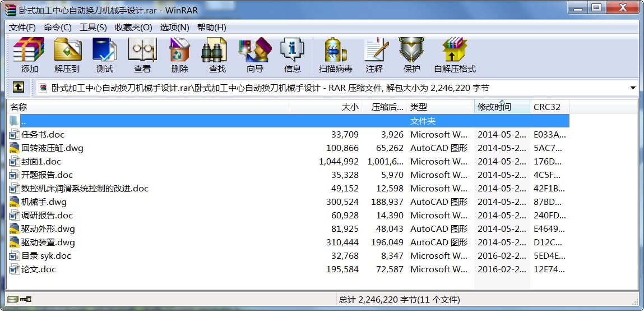Open the 选项(N) menu

(174, 28)
